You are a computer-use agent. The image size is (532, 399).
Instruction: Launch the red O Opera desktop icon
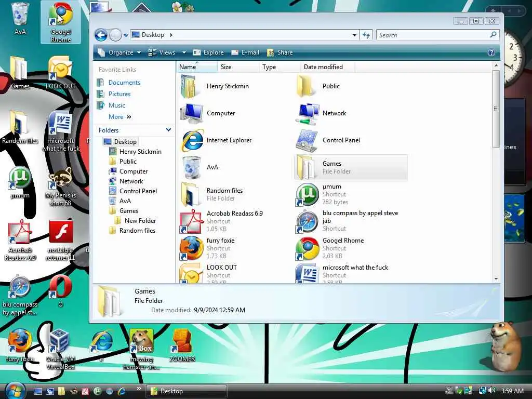tap(60, 291)
